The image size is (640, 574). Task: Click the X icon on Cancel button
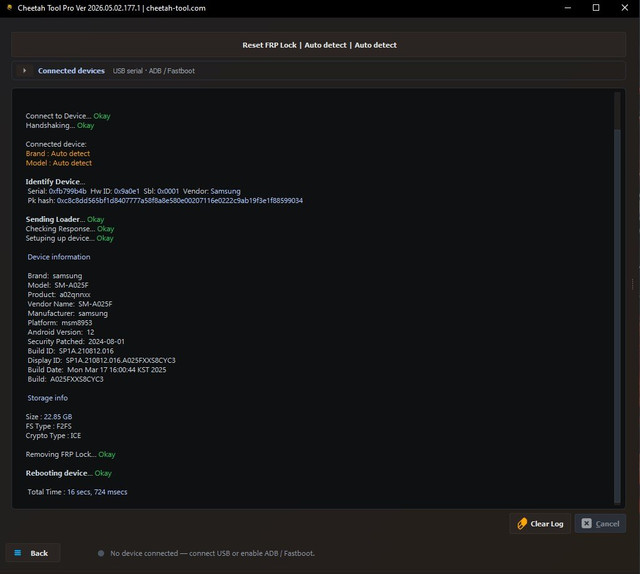pyautogui.click(x=586, y=523)
